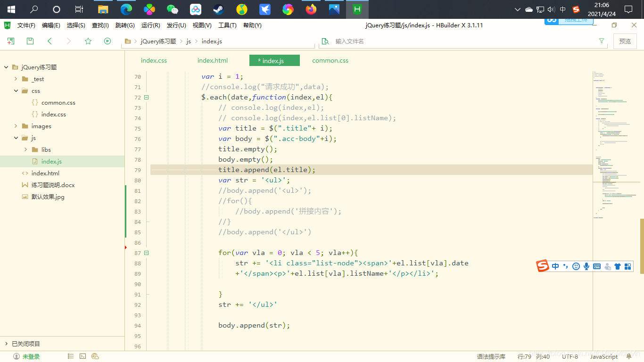Click the toolbox grid icon on Sogou bar
This screenshot has width=644, height=362.
click(x=627, y=266)
